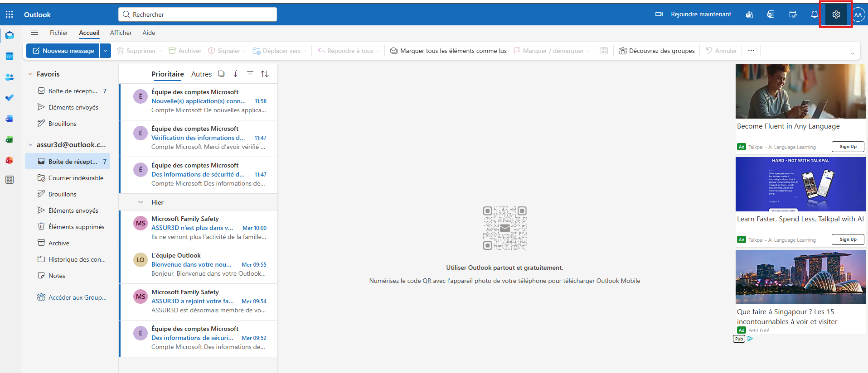The image size is (868, 373).
Task: Open Bienvenue email from L'équipe Outlook
Action: (x=199, y=265)
